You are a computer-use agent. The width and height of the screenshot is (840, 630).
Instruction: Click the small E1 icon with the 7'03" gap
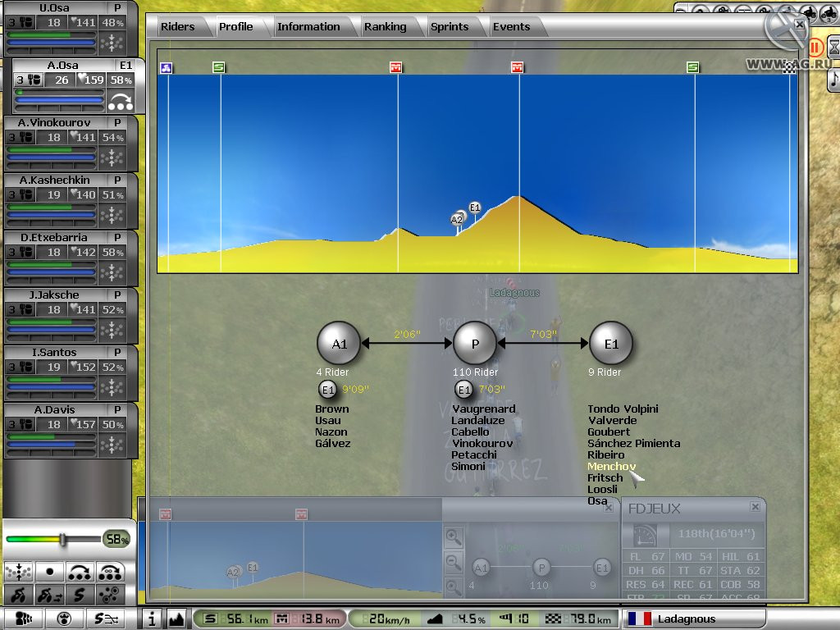[x=463, y=390]
